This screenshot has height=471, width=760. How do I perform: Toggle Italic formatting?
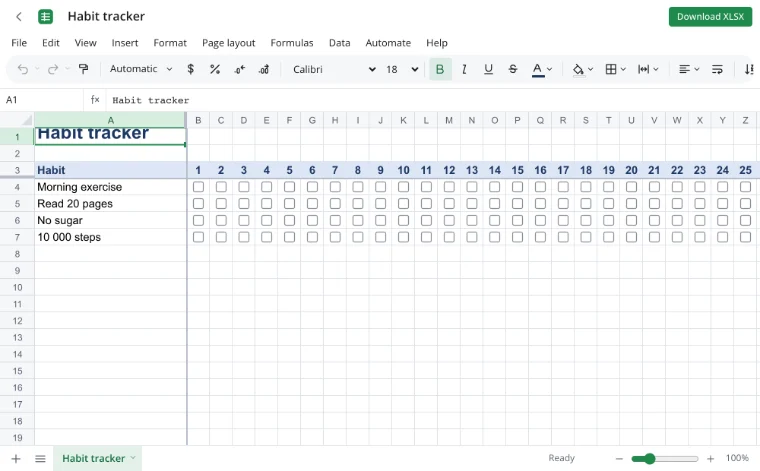464,69
